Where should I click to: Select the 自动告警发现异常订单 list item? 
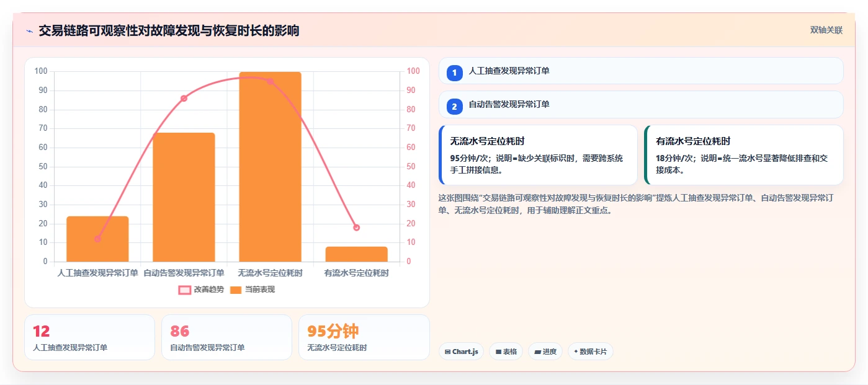(x=641, y=105)
